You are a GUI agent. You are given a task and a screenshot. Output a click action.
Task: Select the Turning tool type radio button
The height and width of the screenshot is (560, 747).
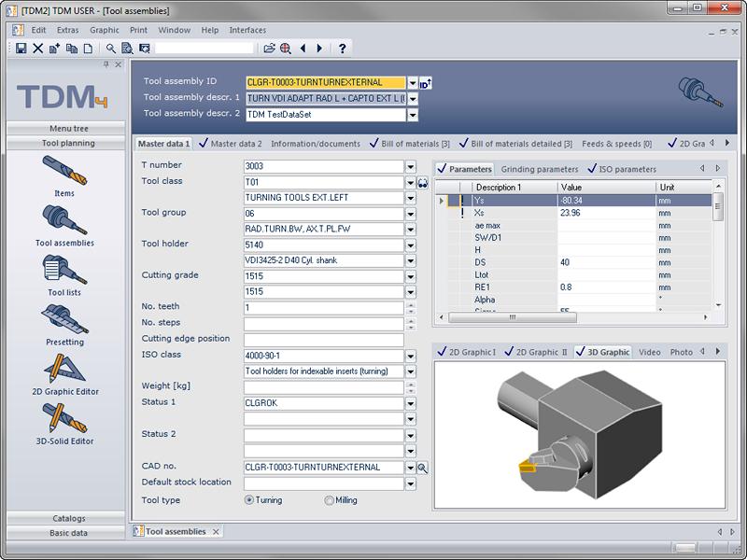coord(249,500)
